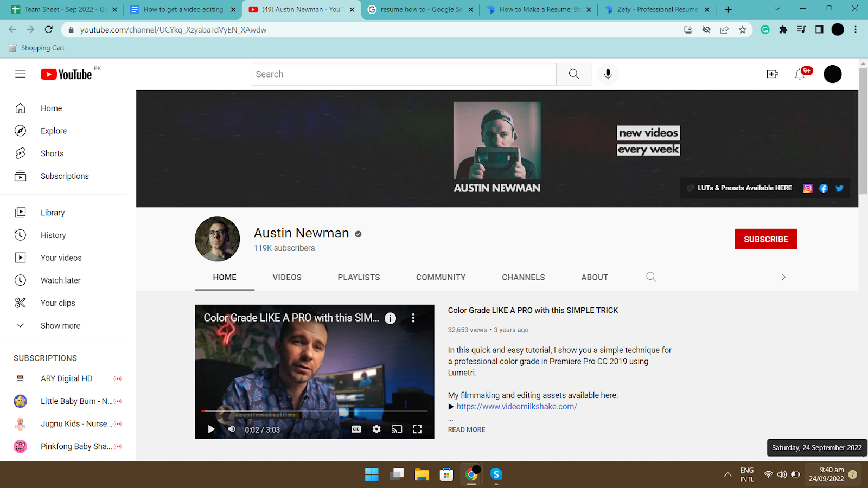Toggle closed captions on the video
Image resolution: width=868 pixels, height=488 pixels.
[x=356, y=429]
